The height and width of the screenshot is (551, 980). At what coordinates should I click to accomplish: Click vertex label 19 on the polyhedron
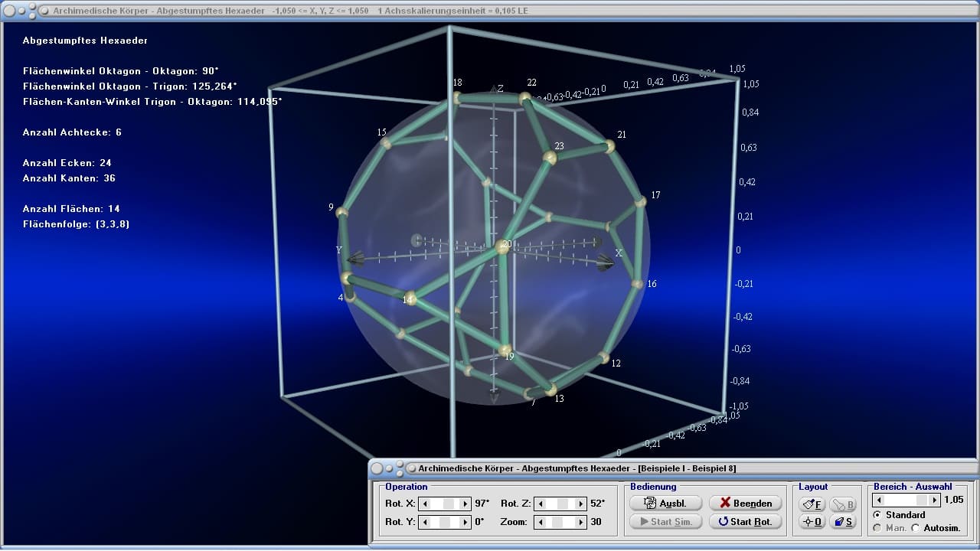[x=509, y=357]
